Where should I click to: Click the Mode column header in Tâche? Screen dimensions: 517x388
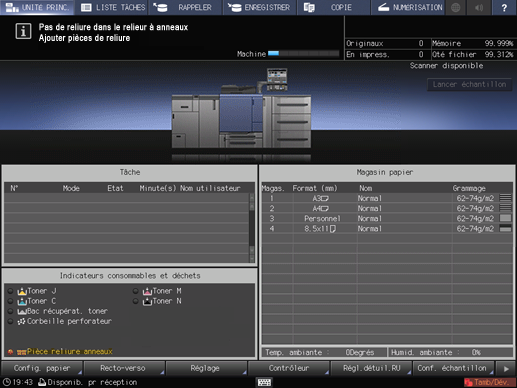tap(71, 188)
